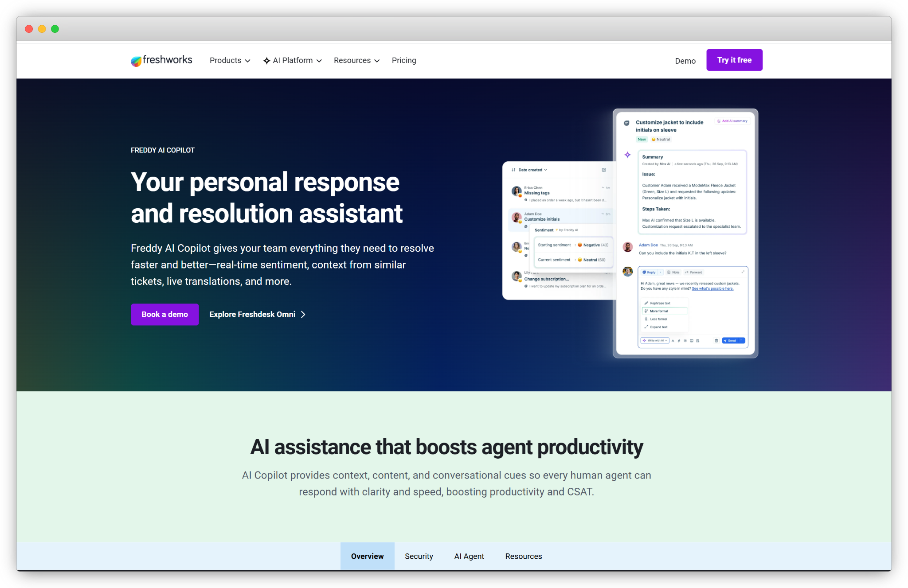Click the sort arrows icon beside Date created
908x588 pixels.
coord(513,170)
